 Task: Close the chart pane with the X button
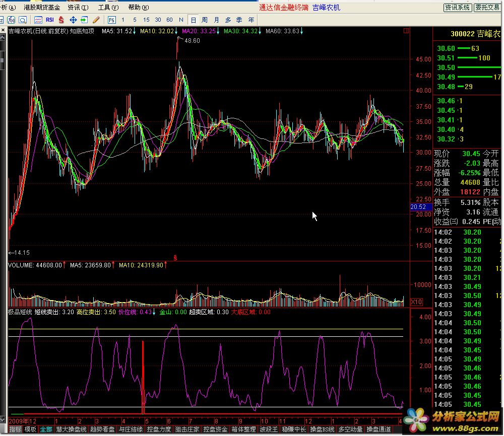click(x=3, y=30)
